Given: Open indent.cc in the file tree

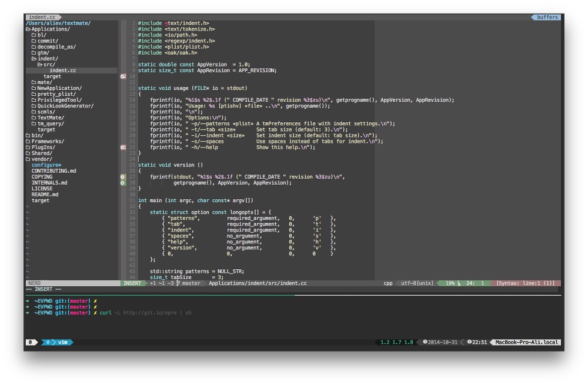Looking at the screenshot, I should coord(63,71).
